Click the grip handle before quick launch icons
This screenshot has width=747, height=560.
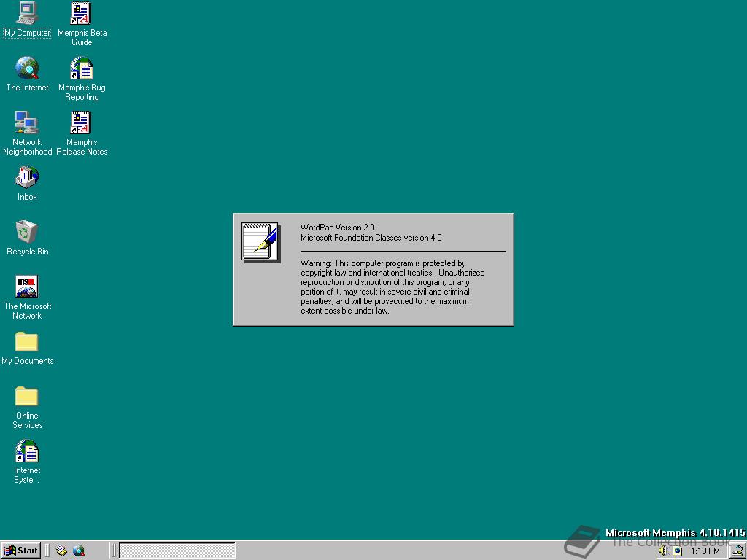[x=47, y=551]
